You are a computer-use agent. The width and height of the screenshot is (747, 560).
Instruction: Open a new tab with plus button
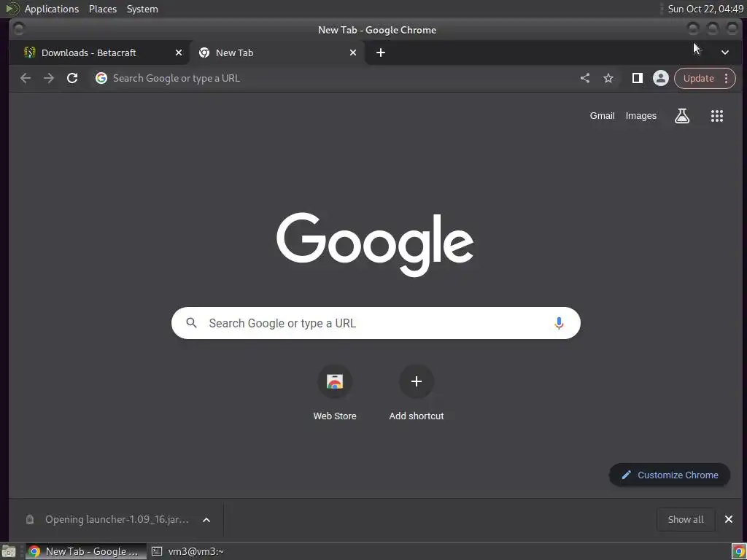[x=381, y=52]
